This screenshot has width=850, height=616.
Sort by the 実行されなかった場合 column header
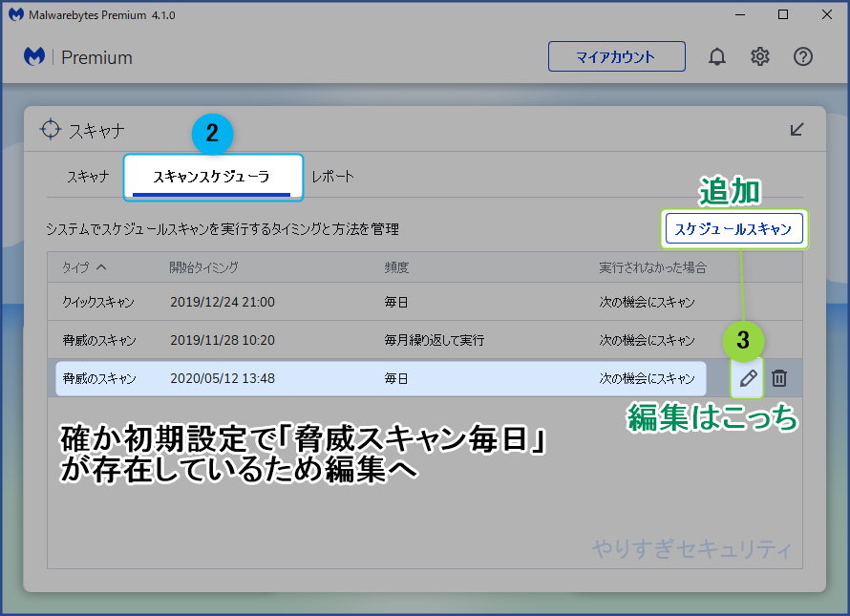(652, 267)
